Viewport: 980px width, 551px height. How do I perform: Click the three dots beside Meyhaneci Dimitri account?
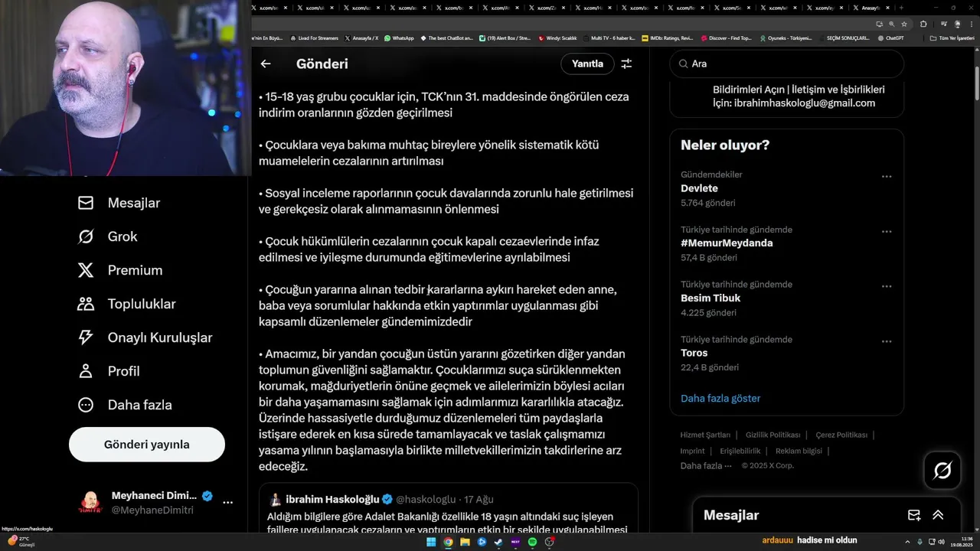(227, 503)
